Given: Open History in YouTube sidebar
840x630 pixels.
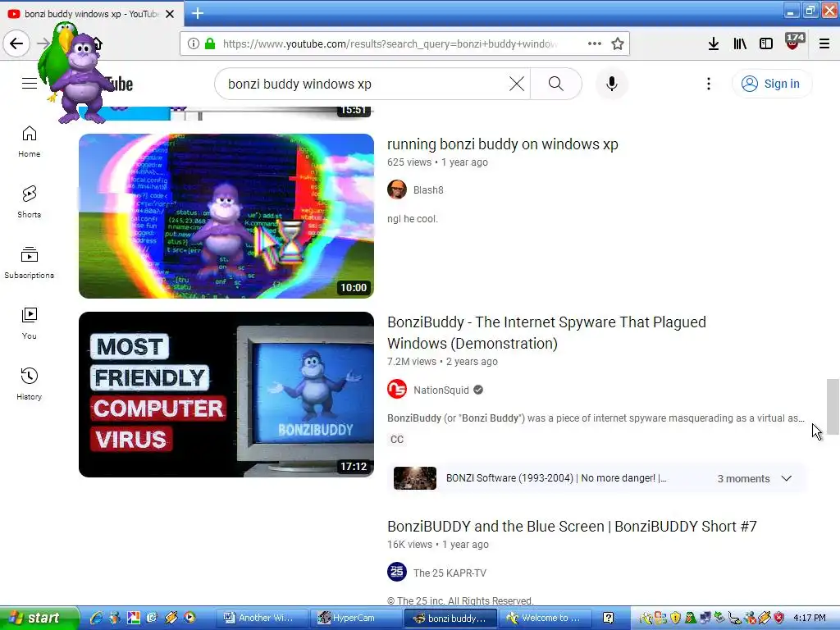Looking at the screenshot, I should point(29,384).
